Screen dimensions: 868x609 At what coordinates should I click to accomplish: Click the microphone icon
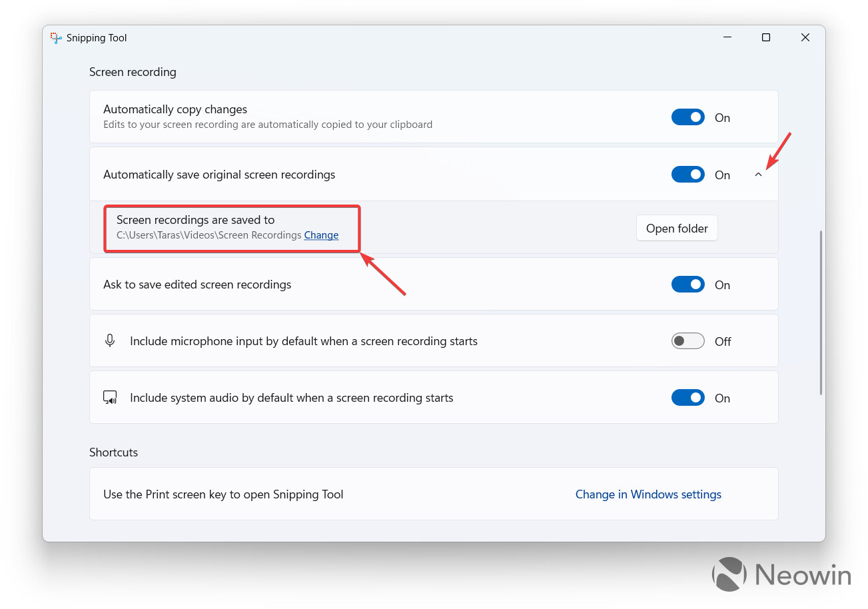[110, 340]
